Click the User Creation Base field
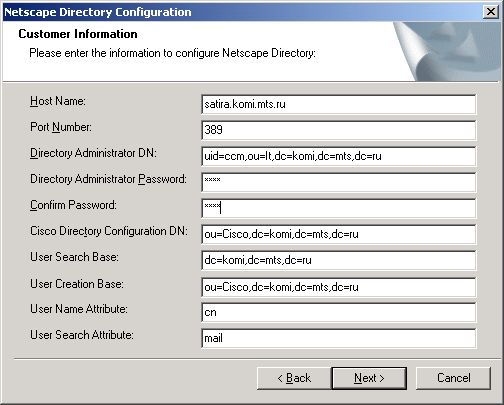This screenshot has width=504, height=405. click(339, 287)
